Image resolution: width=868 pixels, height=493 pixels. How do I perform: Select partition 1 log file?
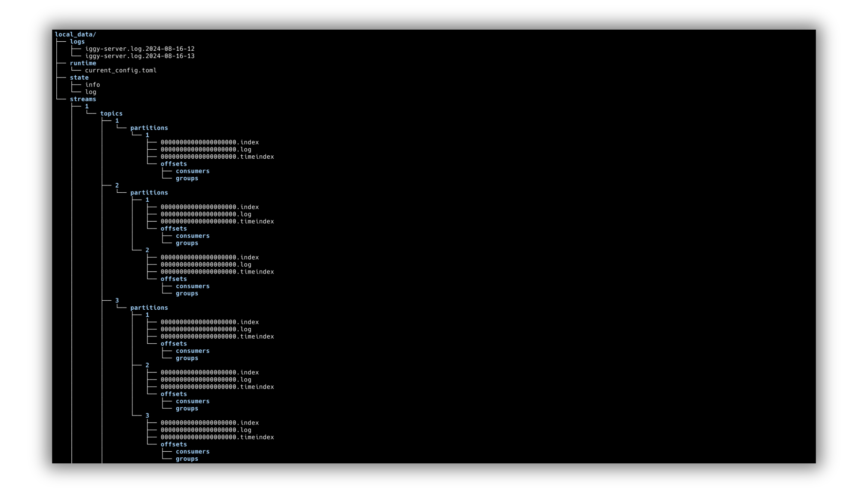(206, 149)
